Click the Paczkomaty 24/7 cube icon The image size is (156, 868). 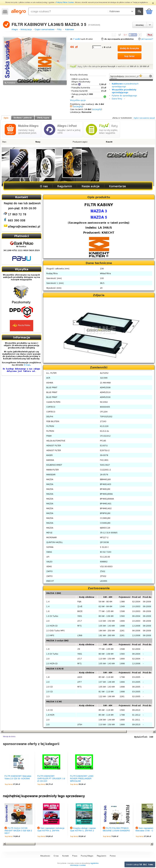[21, 292]
